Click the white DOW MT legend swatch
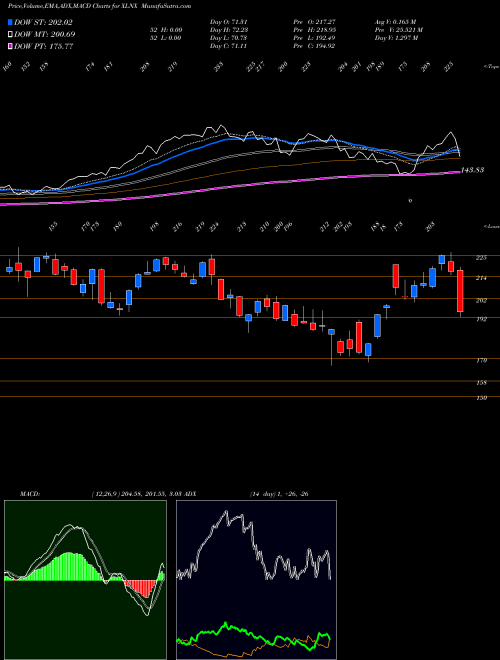Screen dimensions: 500x660 click(x=10, y=34)
